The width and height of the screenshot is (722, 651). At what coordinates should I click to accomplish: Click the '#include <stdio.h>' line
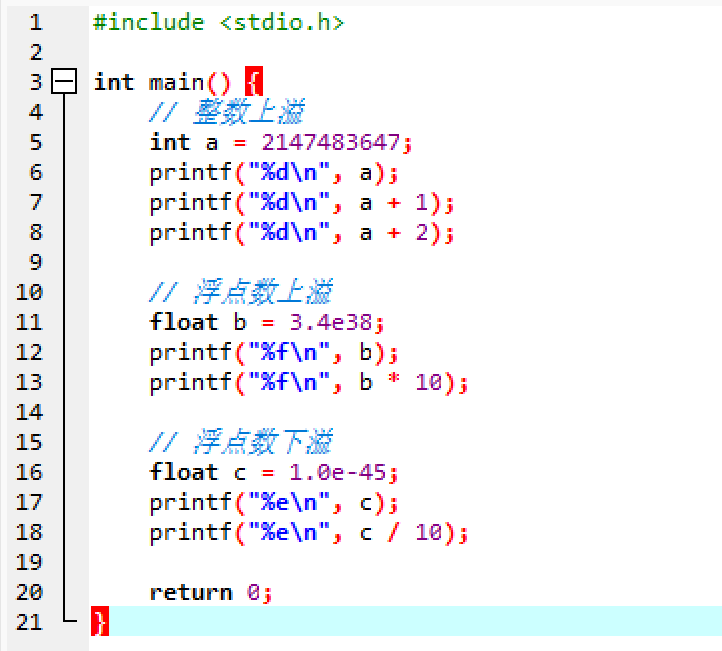(x=218, y=23)
